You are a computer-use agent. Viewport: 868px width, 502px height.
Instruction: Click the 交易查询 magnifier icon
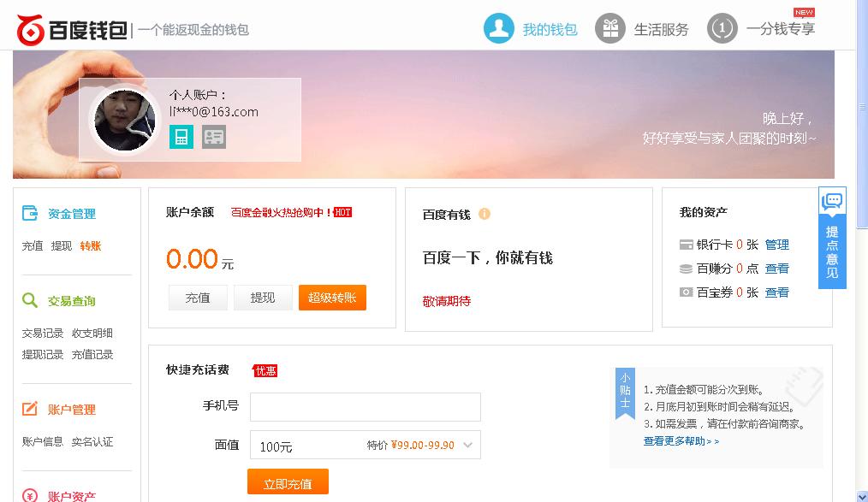[x=30, y=300]
